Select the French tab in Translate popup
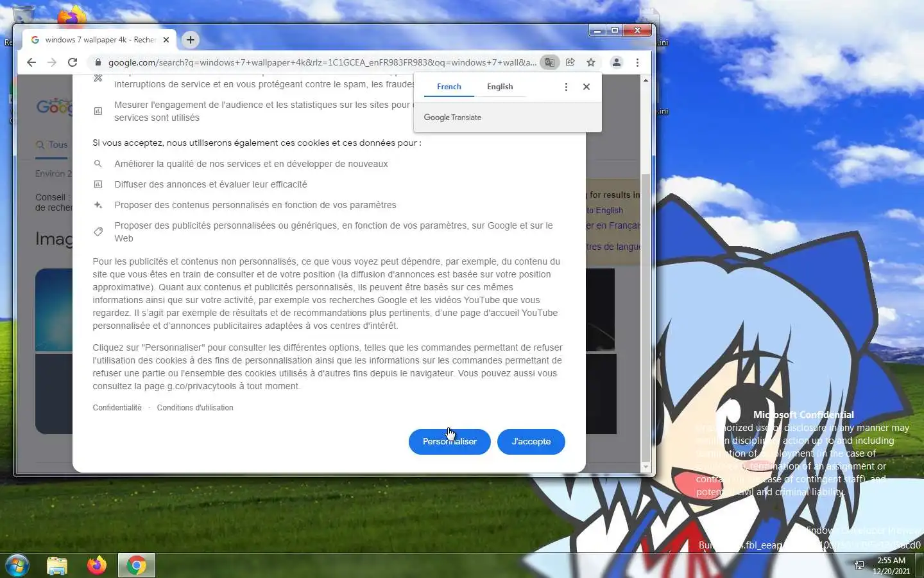Viewport: 924px width, 578px height. click(449, 87)
